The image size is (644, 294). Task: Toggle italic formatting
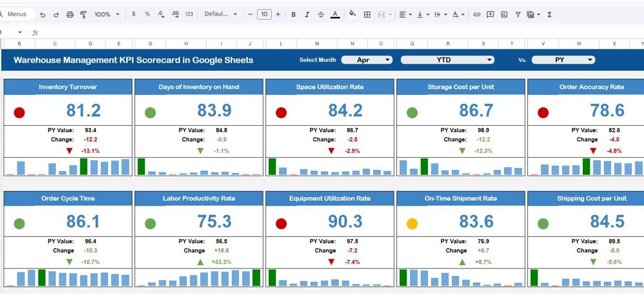(307, 14)
